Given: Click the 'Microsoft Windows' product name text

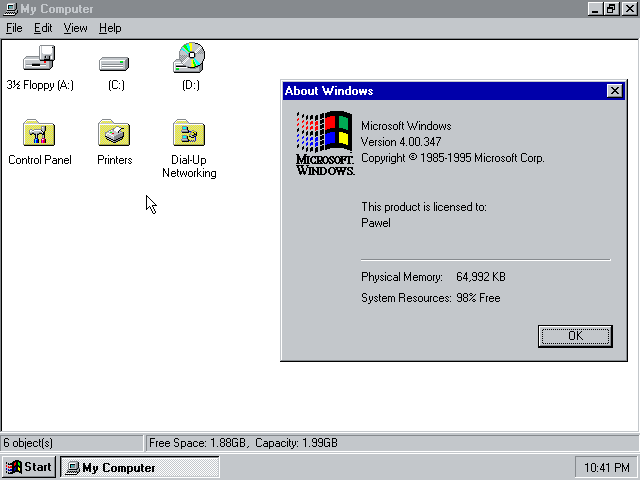Looking at the screenshot, I should tap(406, 126).
